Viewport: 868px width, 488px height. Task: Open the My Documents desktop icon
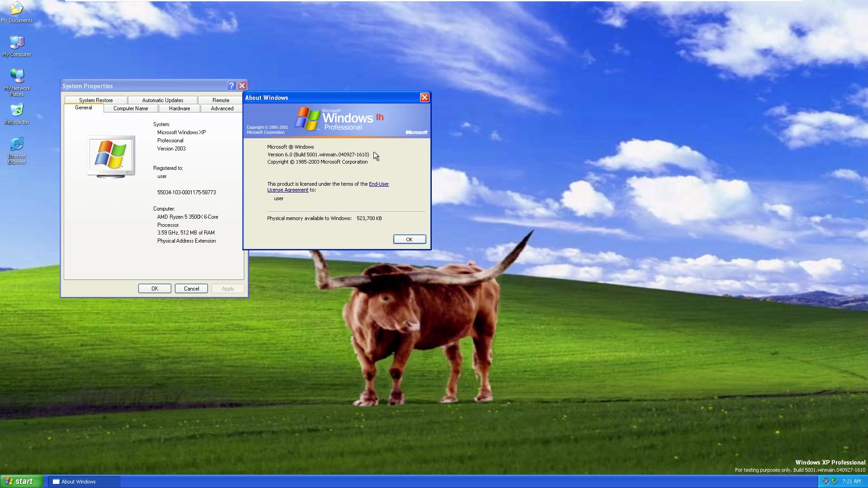pyautogui.click(x=17, y=12)
